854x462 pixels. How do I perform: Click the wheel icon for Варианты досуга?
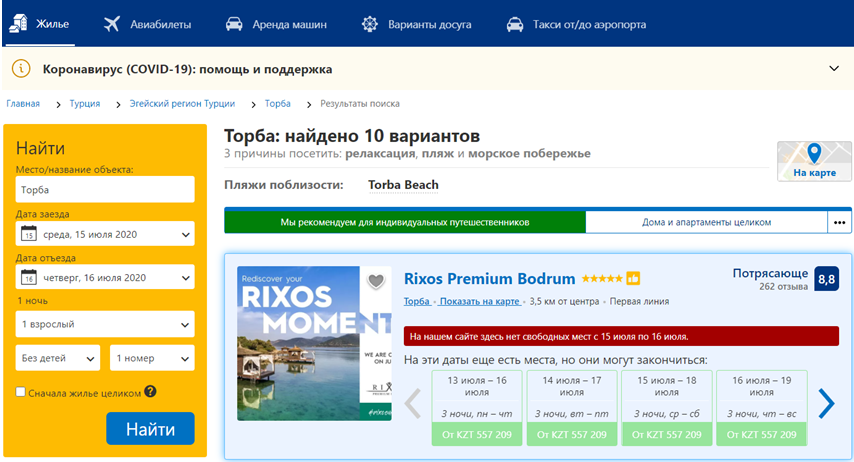coord(370,25)
